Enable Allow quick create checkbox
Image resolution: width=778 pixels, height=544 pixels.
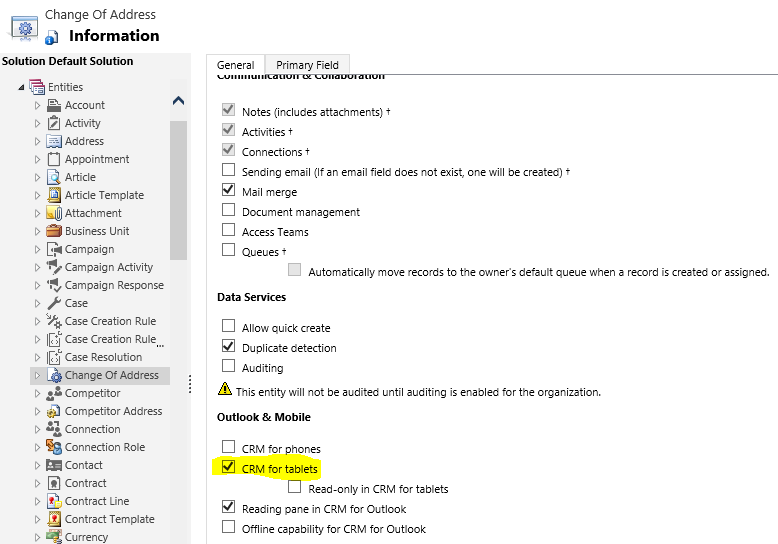click(x=228, y=327)
